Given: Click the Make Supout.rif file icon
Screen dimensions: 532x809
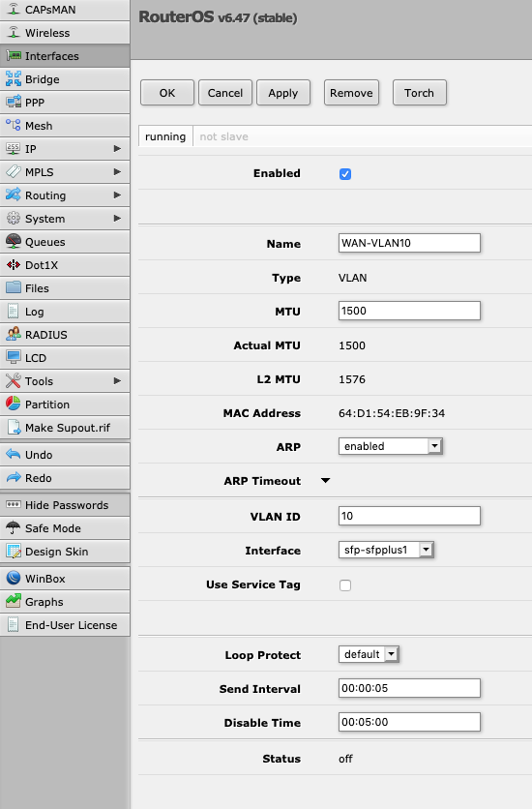Looking at the screenshot, I should (14, 427).
